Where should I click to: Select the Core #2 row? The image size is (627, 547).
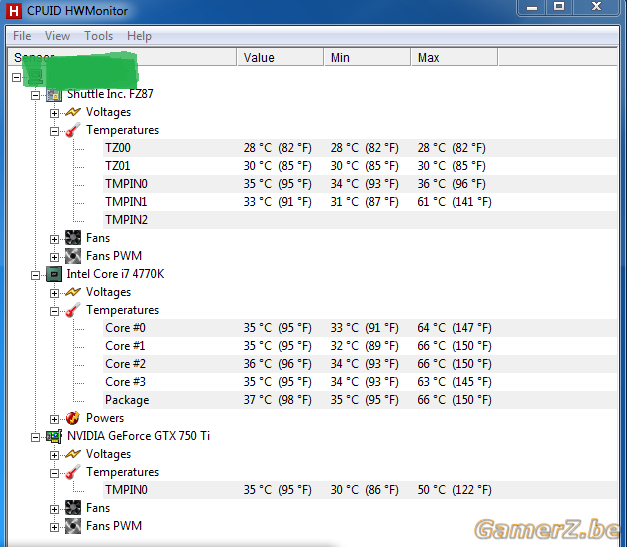click(360, 364)
